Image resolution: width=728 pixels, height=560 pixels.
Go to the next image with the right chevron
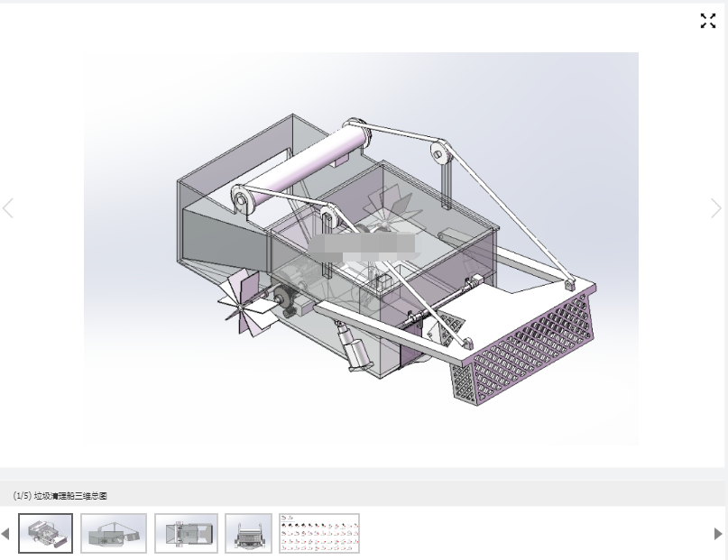716,208
